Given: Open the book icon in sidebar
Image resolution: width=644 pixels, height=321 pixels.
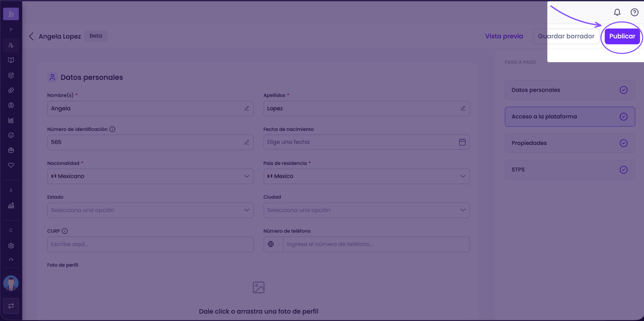Looking at the screenshot, I should pyautogui.click(x=11, y=60).
